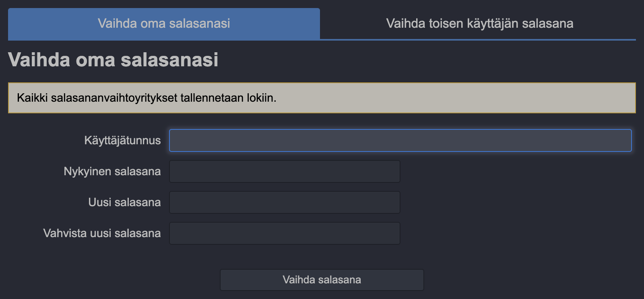The height and width of the screenshot is (299, 644).
Task: Click the "Vaihda oma salasanasi" page heading
Action: pos(113,60)
